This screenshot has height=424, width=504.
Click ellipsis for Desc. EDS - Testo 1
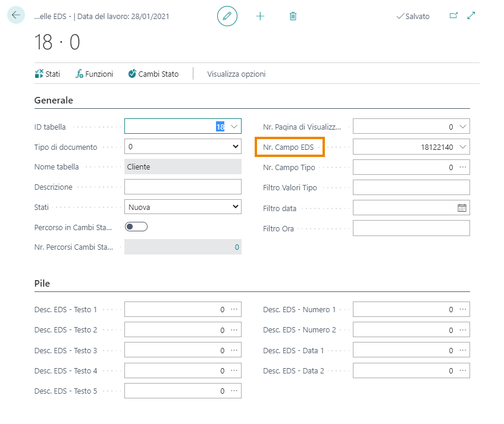pyautogui.click(x=234, y=309)
